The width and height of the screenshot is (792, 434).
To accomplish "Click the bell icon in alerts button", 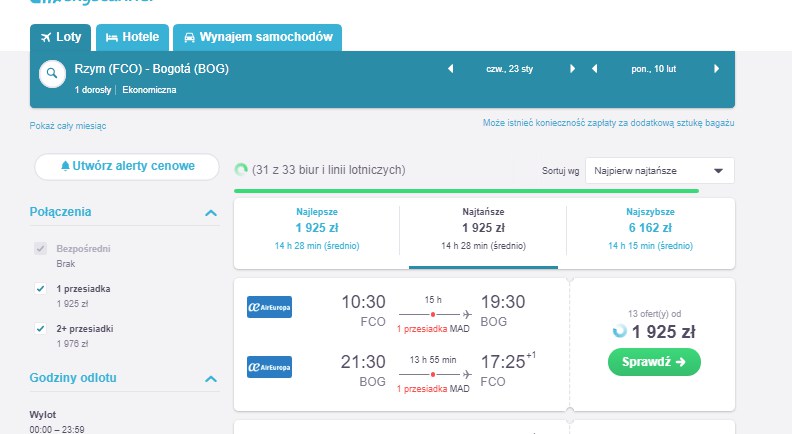I will click(x=65, y=166).
